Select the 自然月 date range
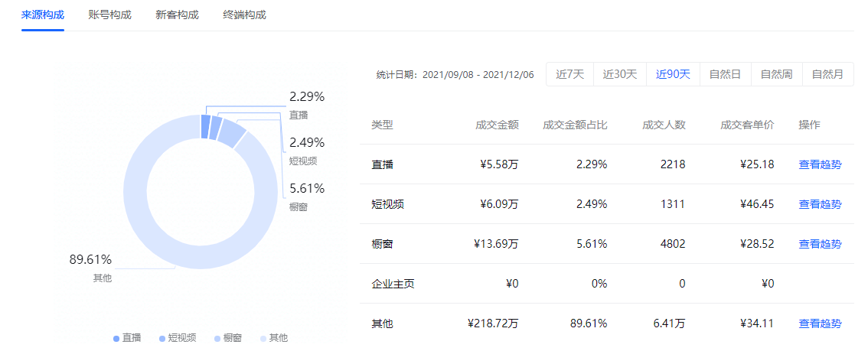This screenshot has width=868, height=364. [x=827, y=74]
